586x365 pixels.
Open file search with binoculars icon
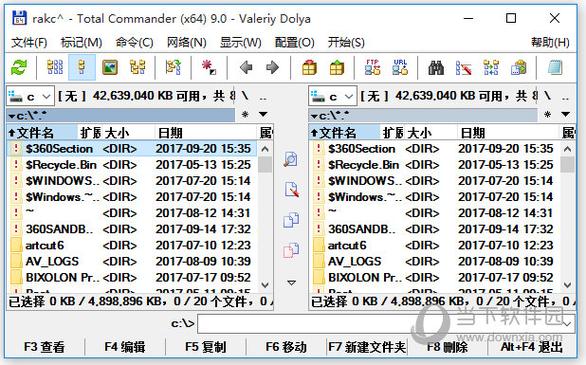[x=436, y=68]
